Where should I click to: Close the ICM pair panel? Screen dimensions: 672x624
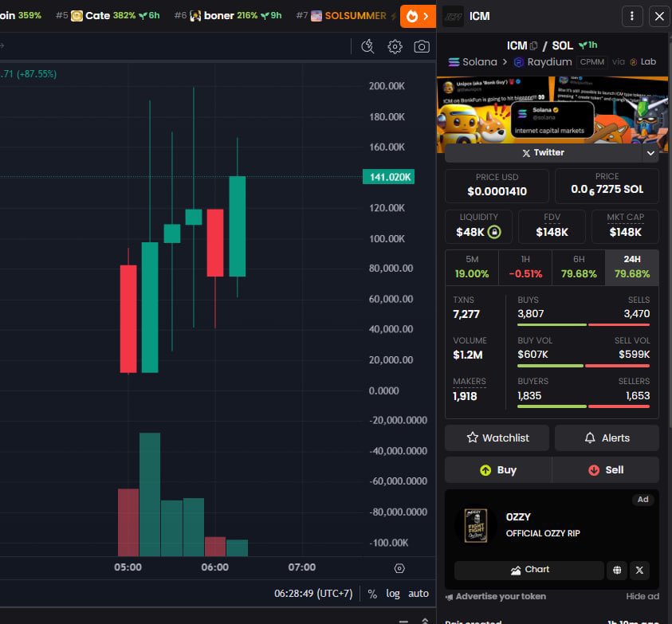coord(659,16)
